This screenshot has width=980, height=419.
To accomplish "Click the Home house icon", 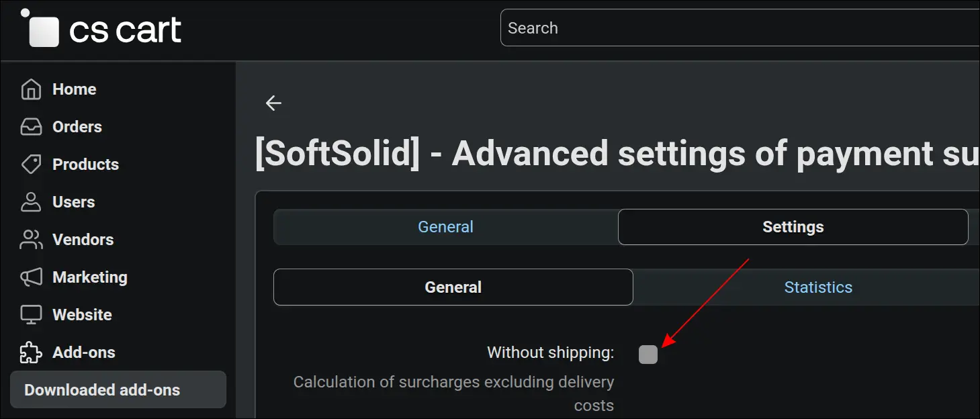I will pyautogui.click(x=31, y=89).
